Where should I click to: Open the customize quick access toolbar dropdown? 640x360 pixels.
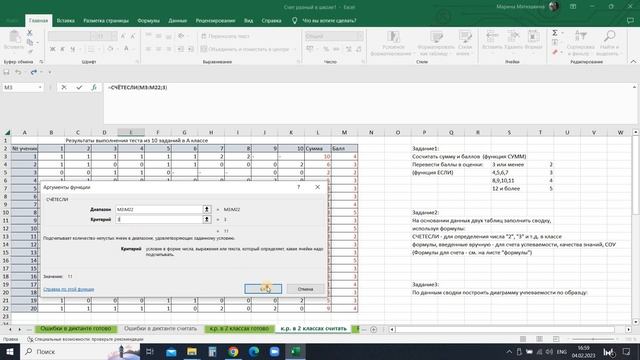point(50,72)
